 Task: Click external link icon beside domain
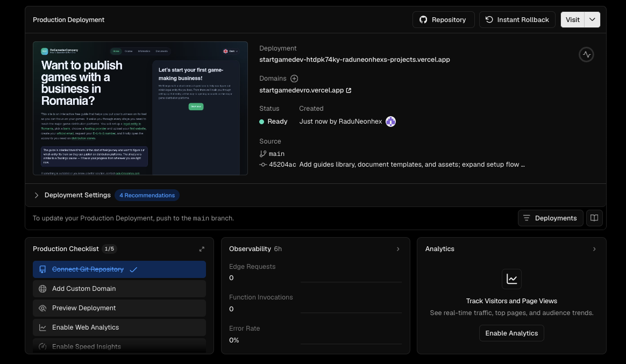tap(348, 90)
